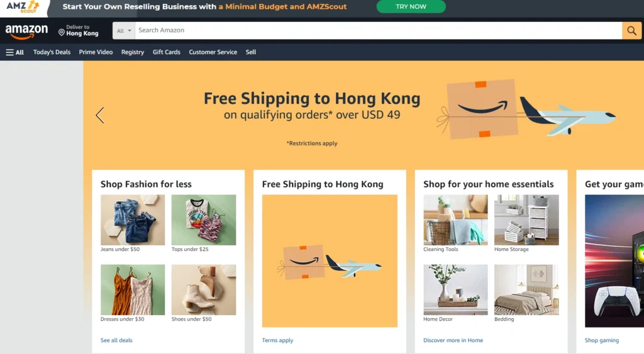Open the hamburger All menu
The height and width of the screenshot is (354, 644).
pyautogui.click(x=15, y=52)
